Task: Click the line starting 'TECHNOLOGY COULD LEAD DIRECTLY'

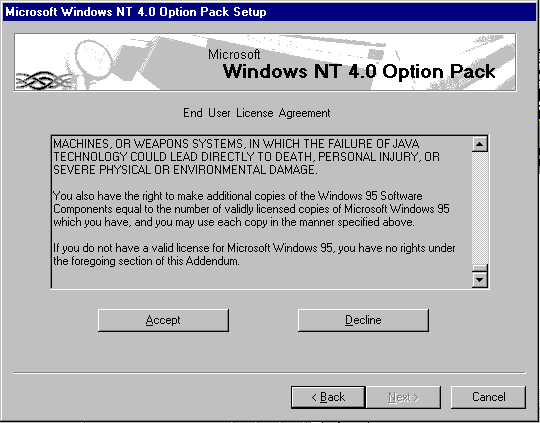Action: 246,157
